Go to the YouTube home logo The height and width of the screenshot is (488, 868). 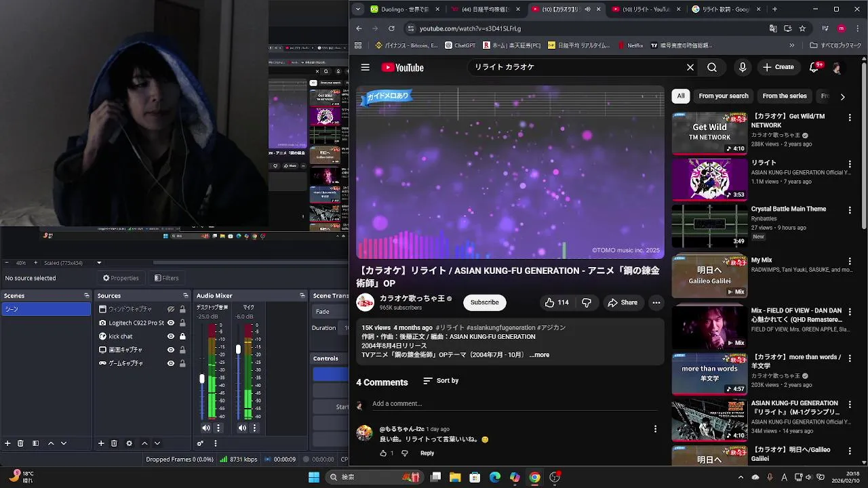(x=403, y=67)
